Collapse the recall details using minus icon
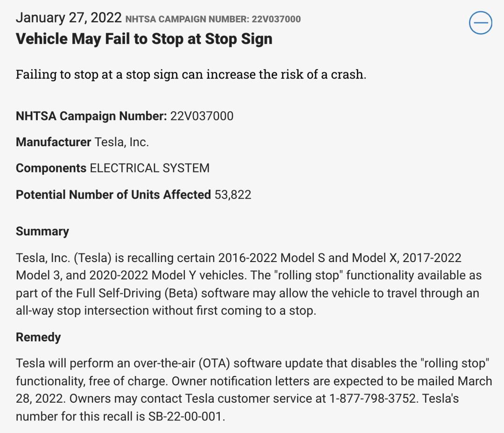The width and height of the screenshot is (504, 433). pos(481,22)
